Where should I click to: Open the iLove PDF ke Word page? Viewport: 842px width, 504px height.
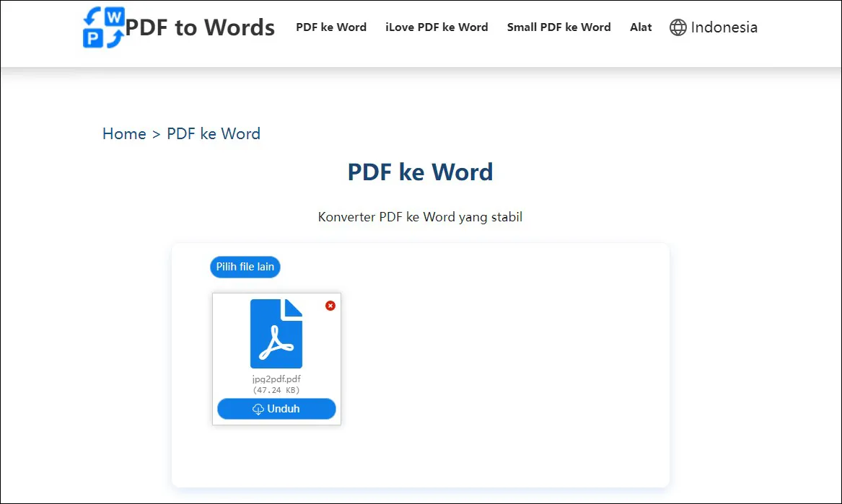(x=437, y=27)
